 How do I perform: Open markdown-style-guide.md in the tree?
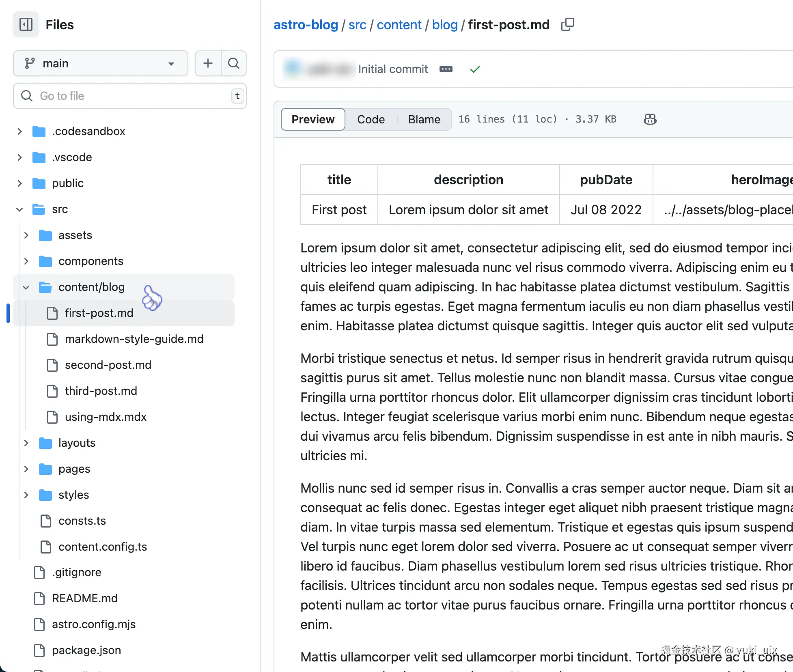[x=134, y=339]
